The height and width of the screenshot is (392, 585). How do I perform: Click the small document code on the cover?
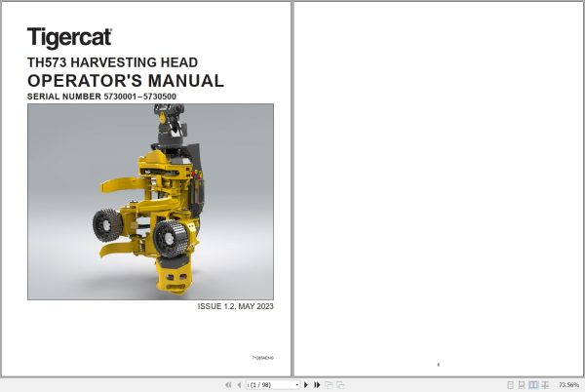pos(262,358)
